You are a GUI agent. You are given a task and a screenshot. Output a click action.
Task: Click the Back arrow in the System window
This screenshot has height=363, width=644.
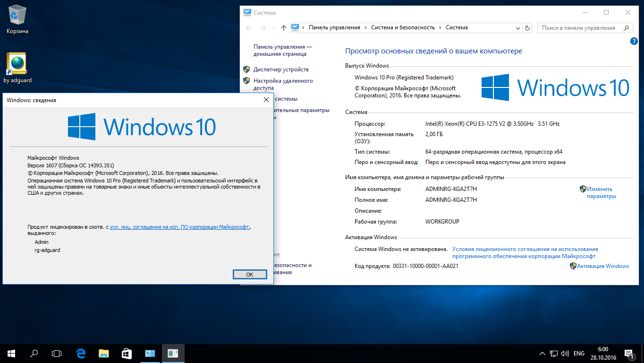click(249, 28)
